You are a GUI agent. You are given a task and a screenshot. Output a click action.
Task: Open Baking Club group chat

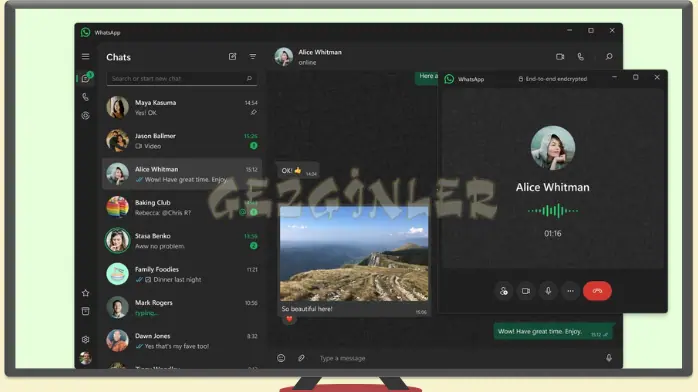click(182, 207)
